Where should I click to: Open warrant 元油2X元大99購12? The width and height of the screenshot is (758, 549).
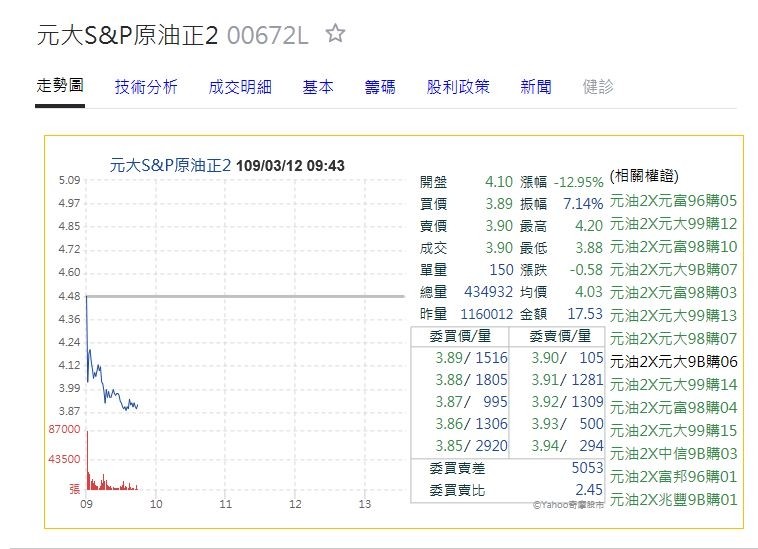click(673, 224)
